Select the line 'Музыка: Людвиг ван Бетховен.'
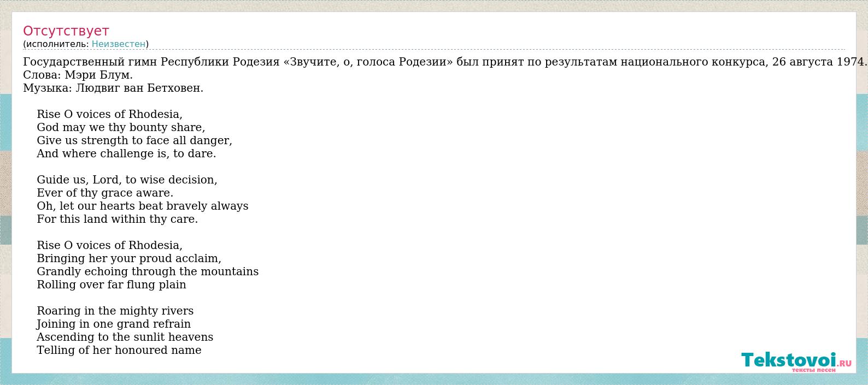Viewport: 868px width, 385px height. tap(113, 88)
